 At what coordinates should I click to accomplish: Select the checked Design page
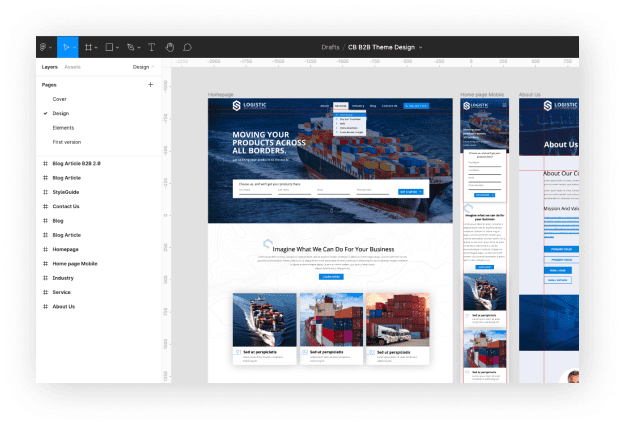coord(61,114)
